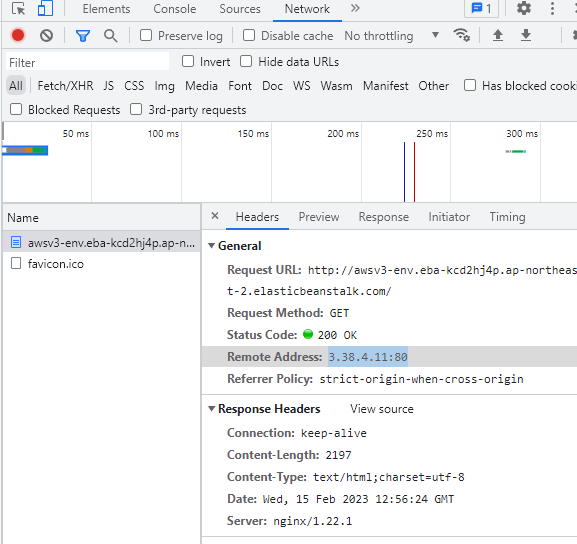This screenshot has height=544, width=577.
Task: Filter requests by Media
Action: [201, 86]
